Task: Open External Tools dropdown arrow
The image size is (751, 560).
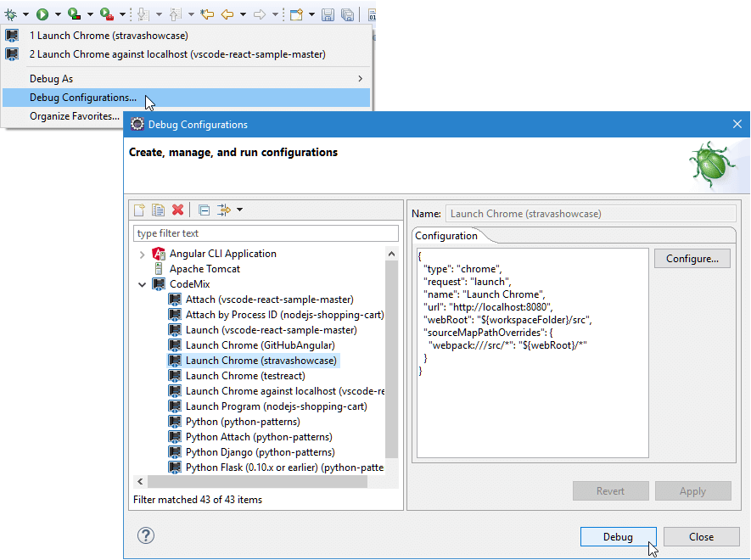Action: [x=122, y=15]
